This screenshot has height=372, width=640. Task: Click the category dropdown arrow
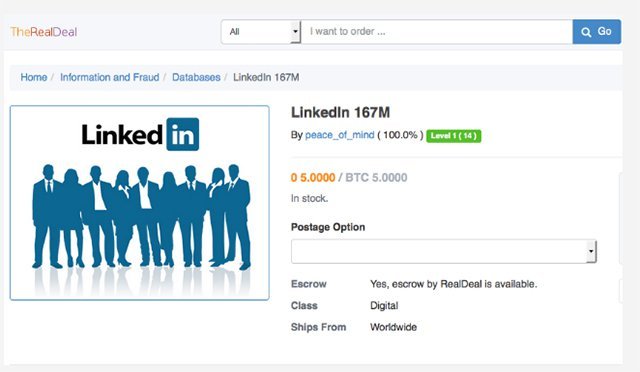(x=296, y=31)
